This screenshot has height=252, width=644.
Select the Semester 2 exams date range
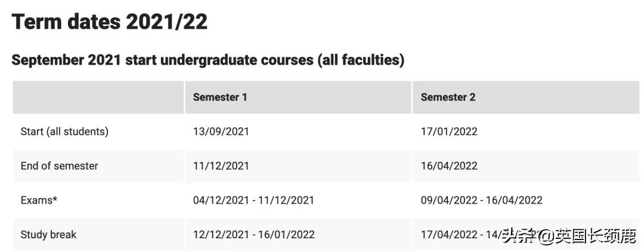point(481,200)
